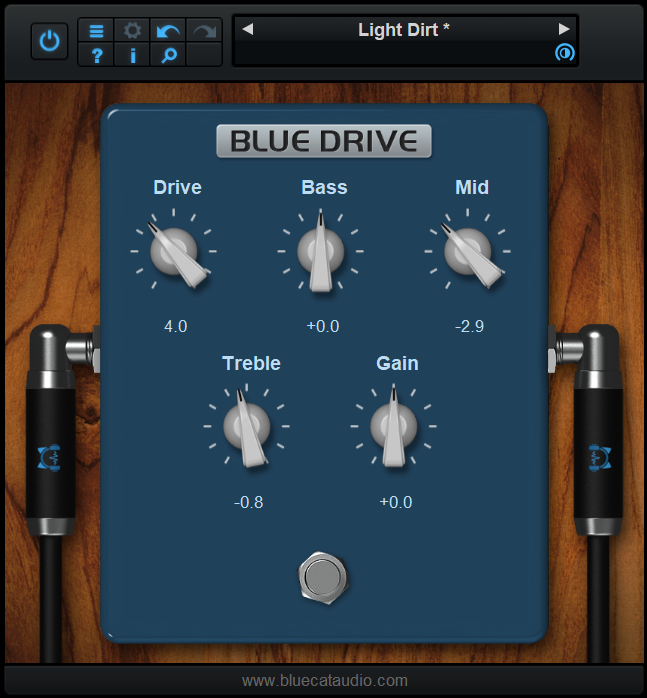Click the Gain value +0.0
The width and height of the screenshot is (647, 698).
[x=395, y=502]
